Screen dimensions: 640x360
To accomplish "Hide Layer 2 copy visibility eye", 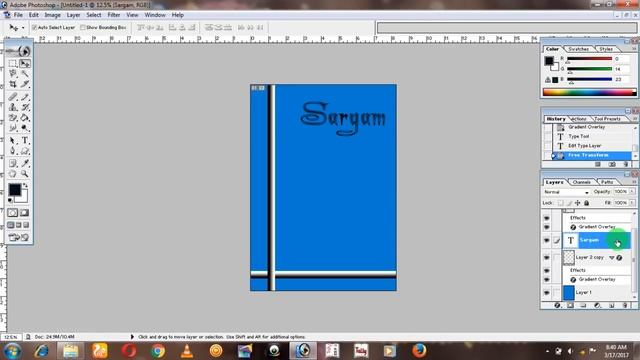I will (x=547, y=258).
